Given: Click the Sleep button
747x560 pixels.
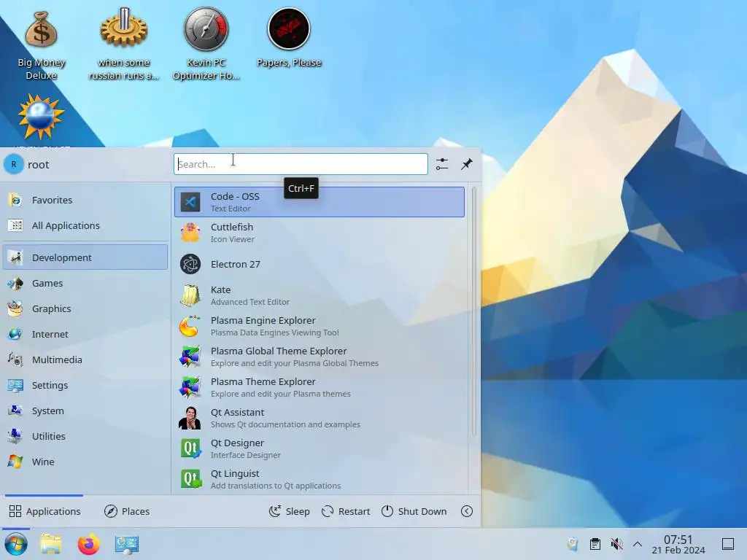Looking at the screenshot, I should pos(289,511).
